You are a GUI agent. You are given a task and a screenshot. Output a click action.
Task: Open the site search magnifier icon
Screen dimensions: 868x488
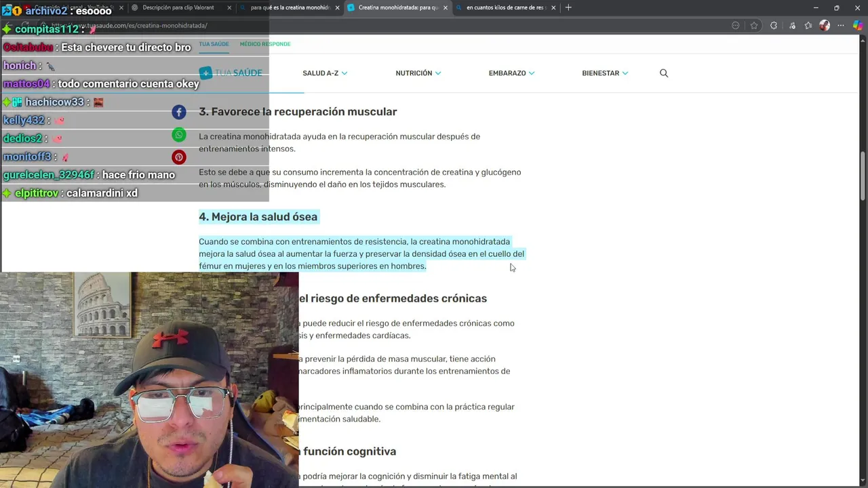[664, 73]
